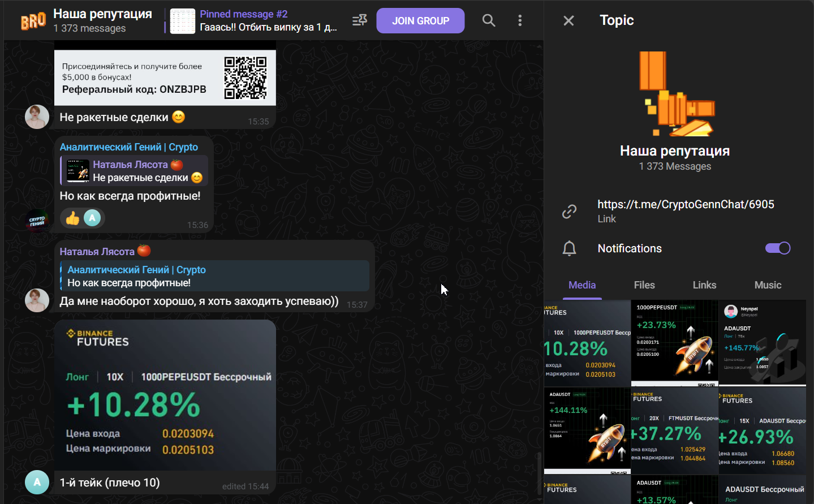Image resolution: width=814 pixels, height=504 pixels.
Task: Open media thumbnail showing +13.57%
Action: point(675,489)
